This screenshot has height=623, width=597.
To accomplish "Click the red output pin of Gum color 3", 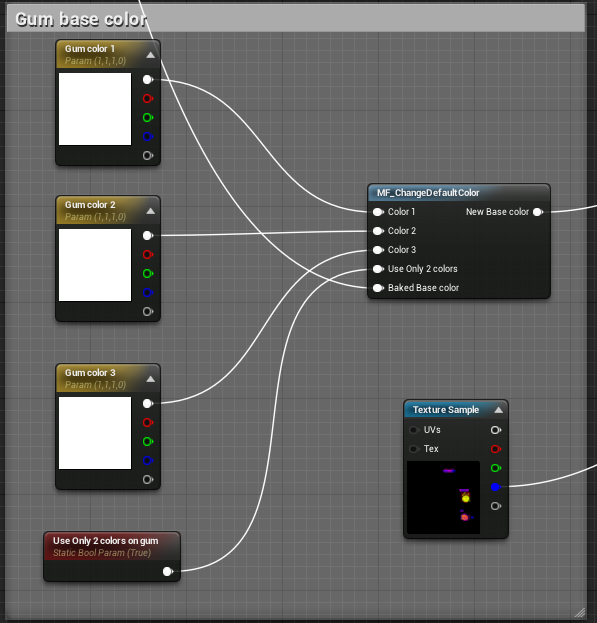I will tap(148, 423).
